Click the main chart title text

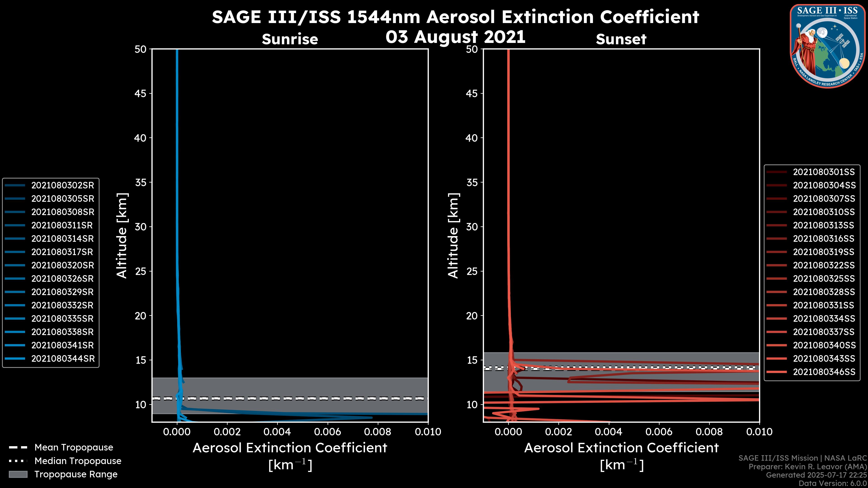pos(455,17)
